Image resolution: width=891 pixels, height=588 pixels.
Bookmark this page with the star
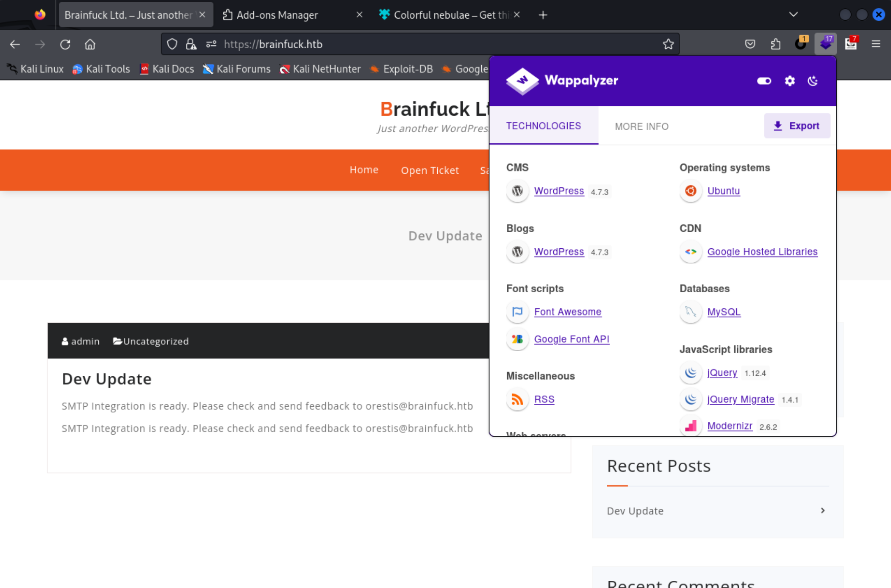pos(668,44)
